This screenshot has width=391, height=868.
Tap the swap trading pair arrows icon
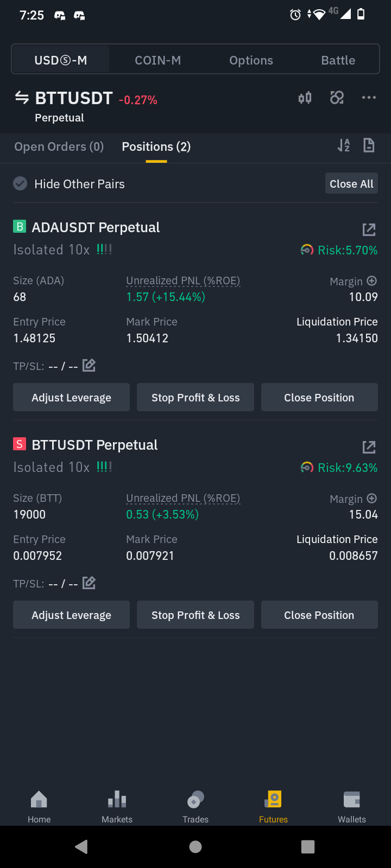pos(22,98)
